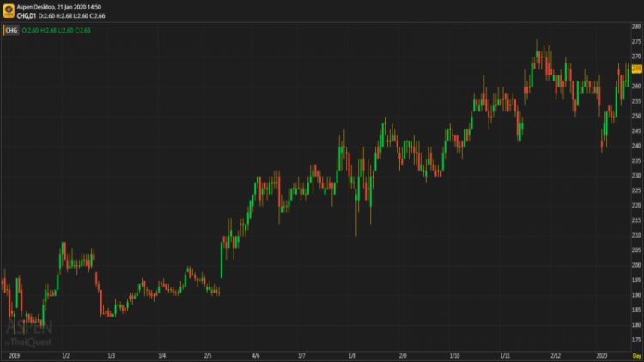The height and width of the screenshot is (362, 644).
Task: Click the 1.75 price axis label
Action: tap(636, 340)
